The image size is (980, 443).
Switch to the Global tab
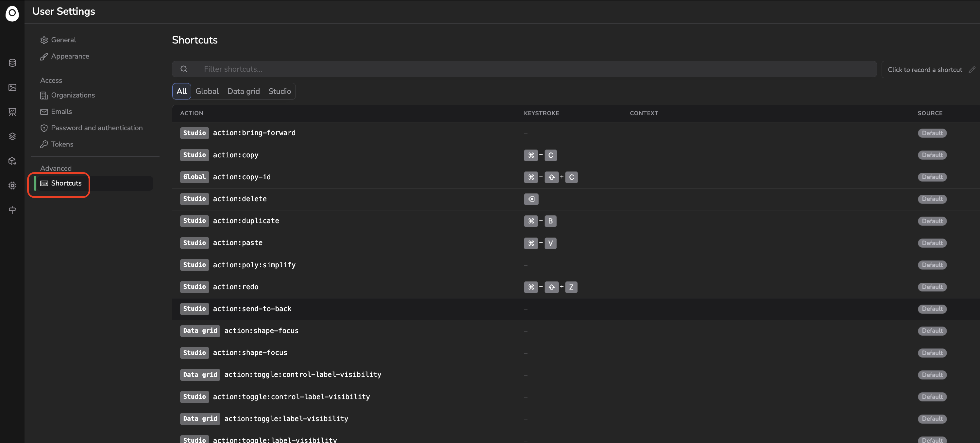(207, 91)
